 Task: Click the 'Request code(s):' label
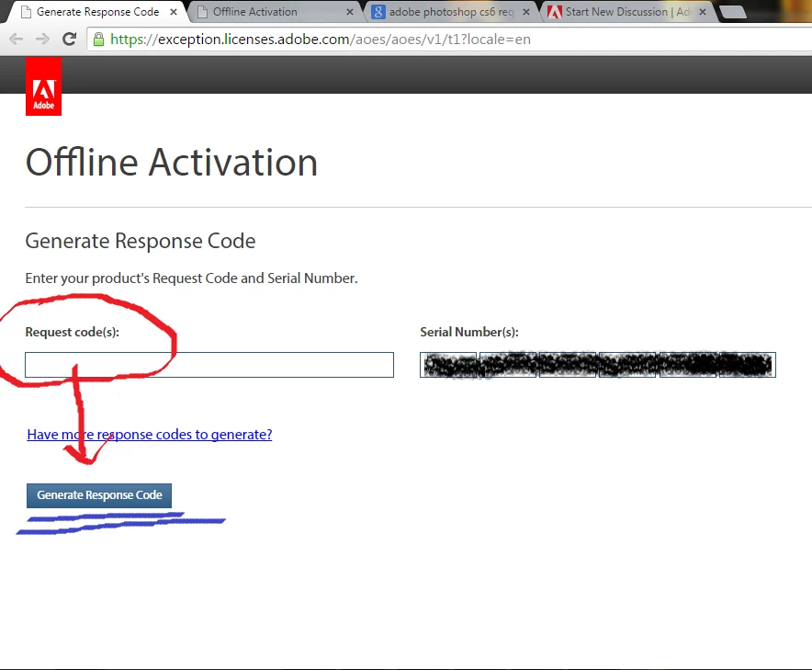(72, 332)
